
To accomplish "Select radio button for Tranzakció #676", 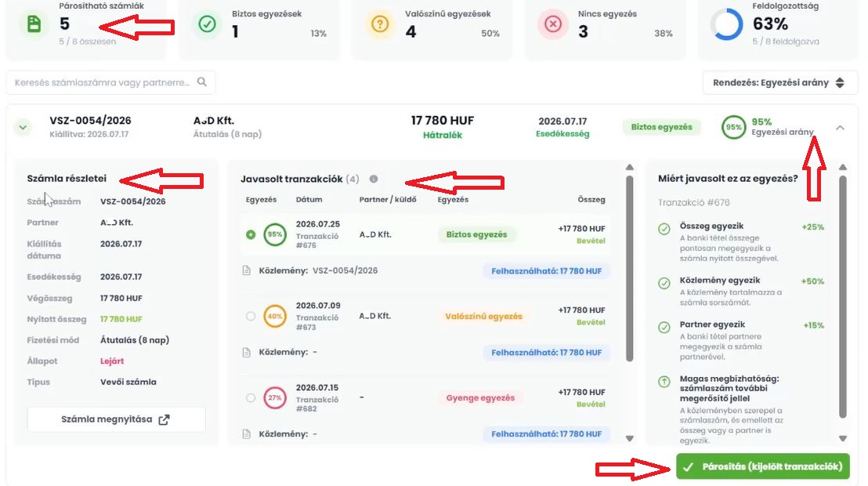I will [x=251, y=234].
